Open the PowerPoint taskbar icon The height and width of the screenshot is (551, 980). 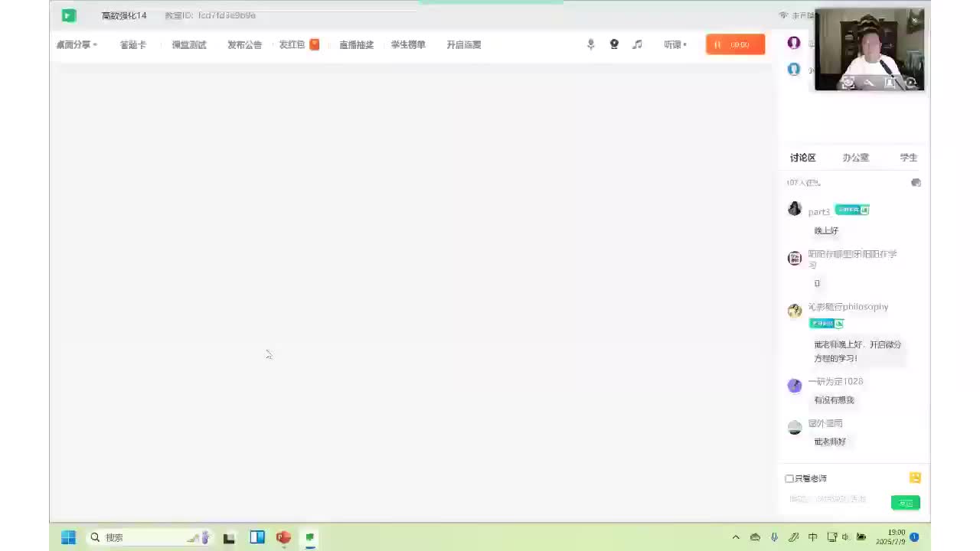click(284, 537)
